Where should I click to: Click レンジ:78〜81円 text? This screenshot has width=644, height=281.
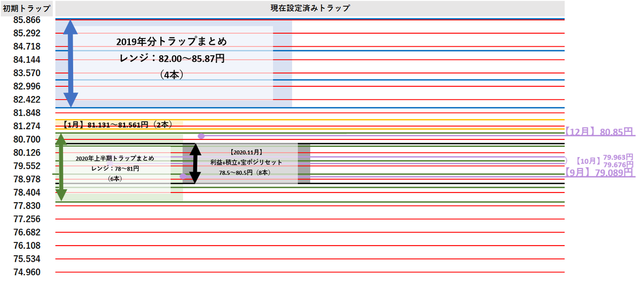[115, 168]
